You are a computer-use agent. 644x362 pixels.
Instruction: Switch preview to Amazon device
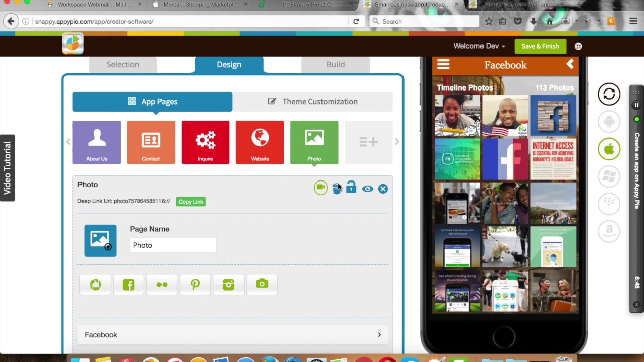click(609, 231)
